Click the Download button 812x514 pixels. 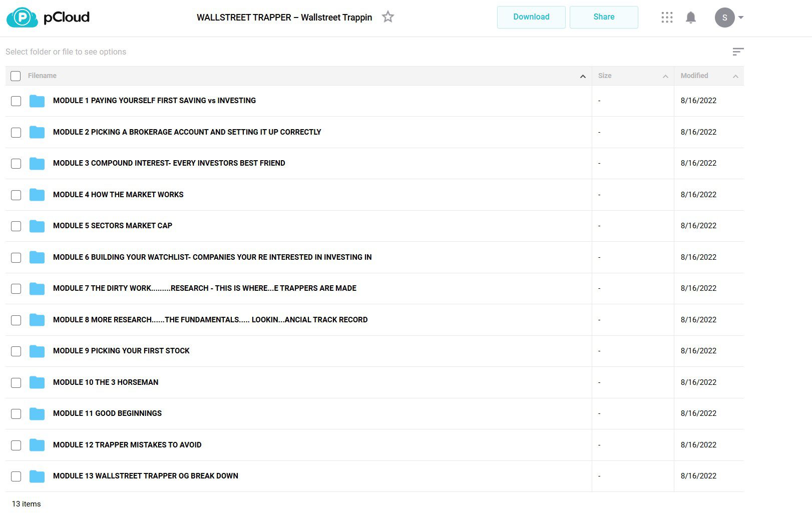tap(531, 17)
